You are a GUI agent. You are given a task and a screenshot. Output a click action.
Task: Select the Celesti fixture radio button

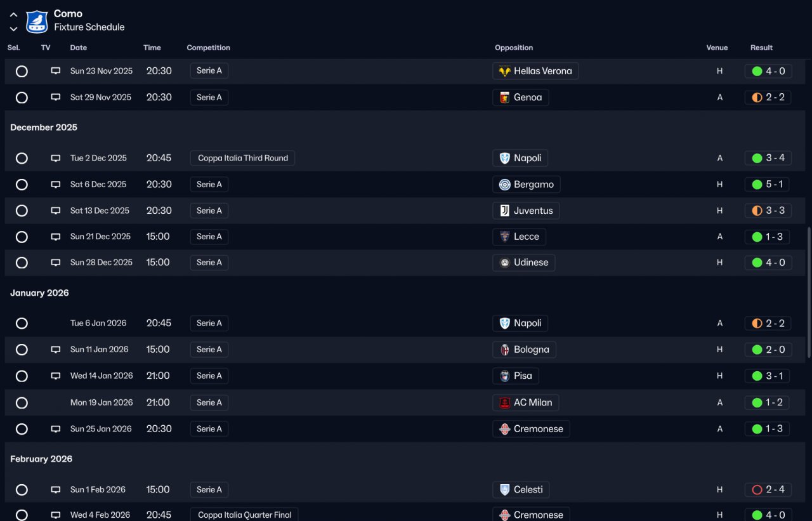[22, 490]
